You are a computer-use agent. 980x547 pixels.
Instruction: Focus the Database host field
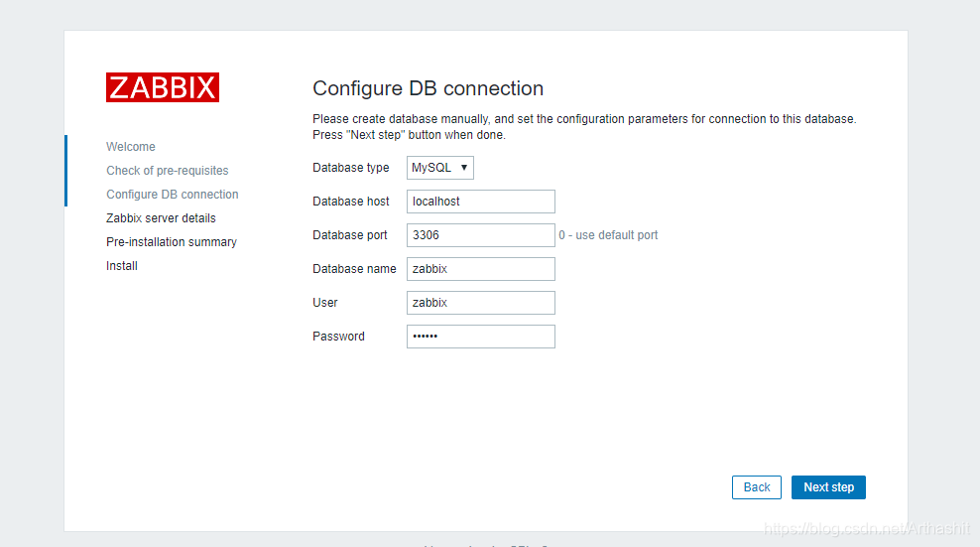pos(481,202)
